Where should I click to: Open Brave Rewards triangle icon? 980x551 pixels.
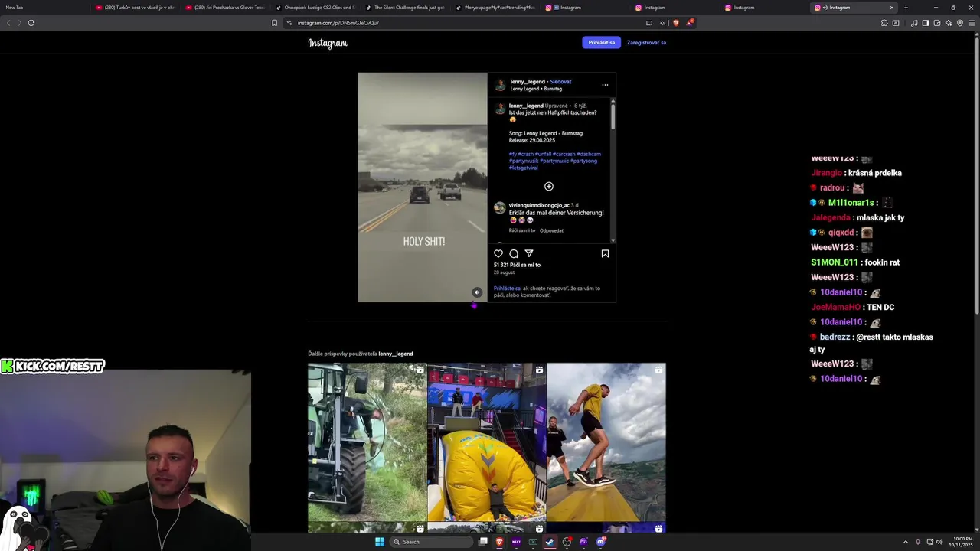pos(690,23)
